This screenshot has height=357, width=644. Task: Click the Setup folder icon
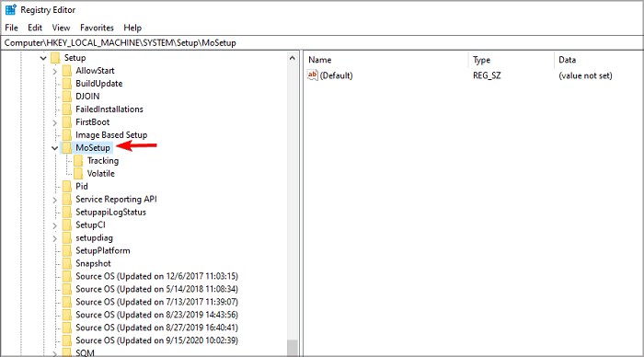pos(55,58)
